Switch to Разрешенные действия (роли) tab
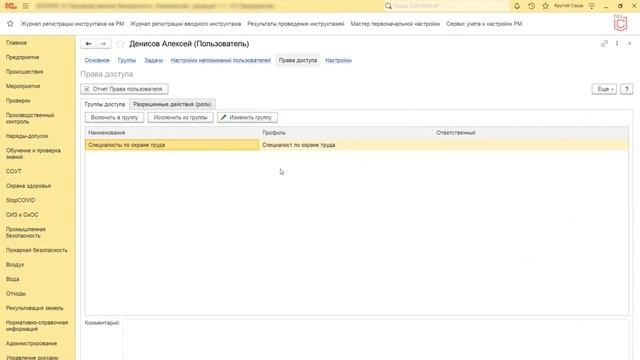 point(172,104)
